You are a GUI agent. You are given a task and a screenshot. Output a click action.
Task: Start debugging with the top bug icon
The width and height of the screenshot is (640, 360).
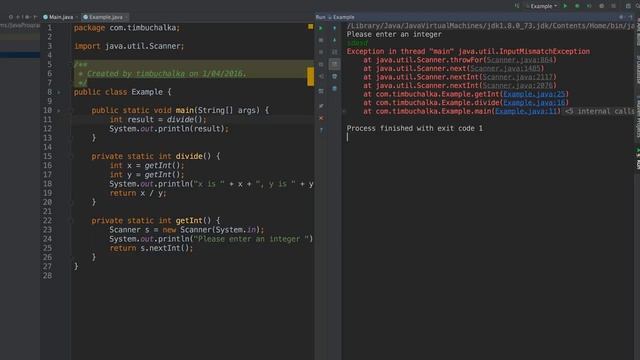tap(577, 6)
